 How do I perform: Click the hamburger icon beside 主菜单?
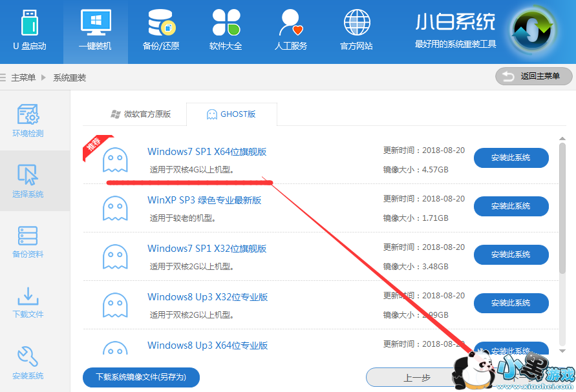tap(3, 77)
